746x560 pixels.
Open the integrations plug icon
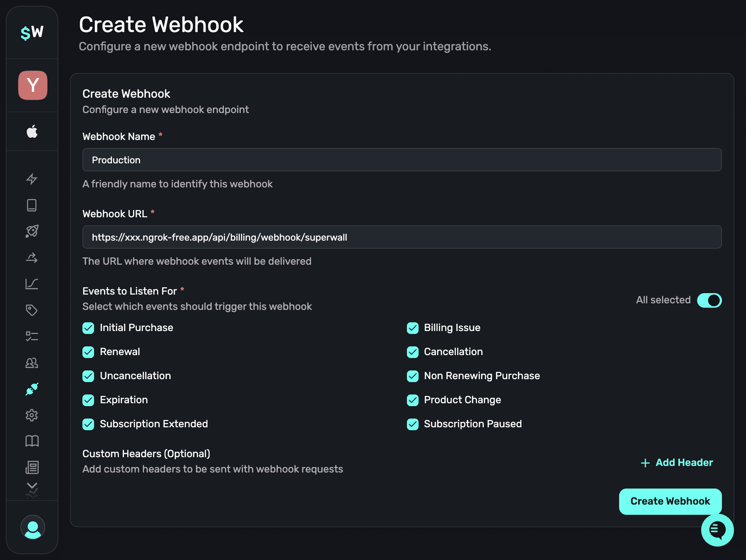click(32, 389)
